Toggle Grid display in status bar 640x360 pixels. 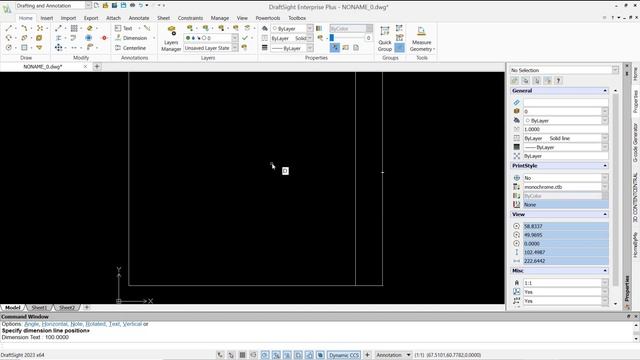point(242,355)
